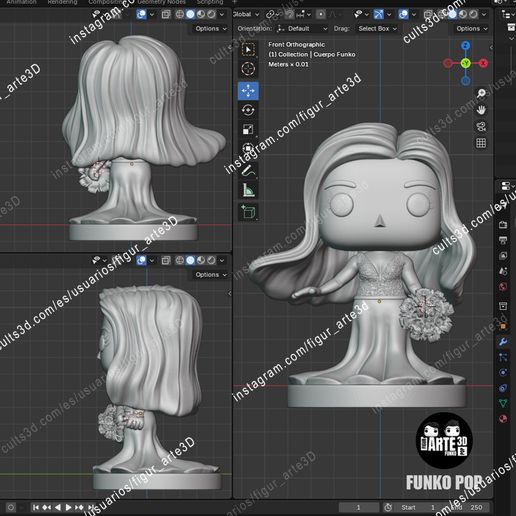Activate the Move tool
The height and width of the screenshot is (516, 516).
pos(248,91)
